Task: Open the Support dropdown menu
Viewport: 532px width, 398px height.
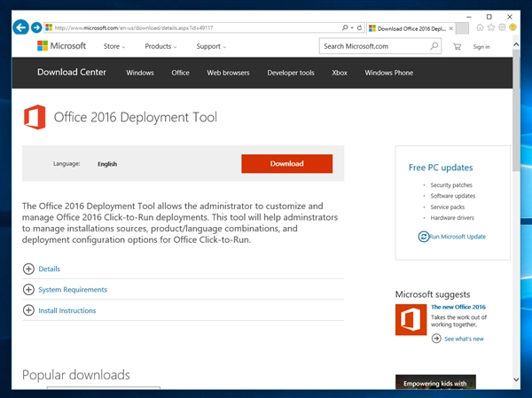Action: click(211, 46)
